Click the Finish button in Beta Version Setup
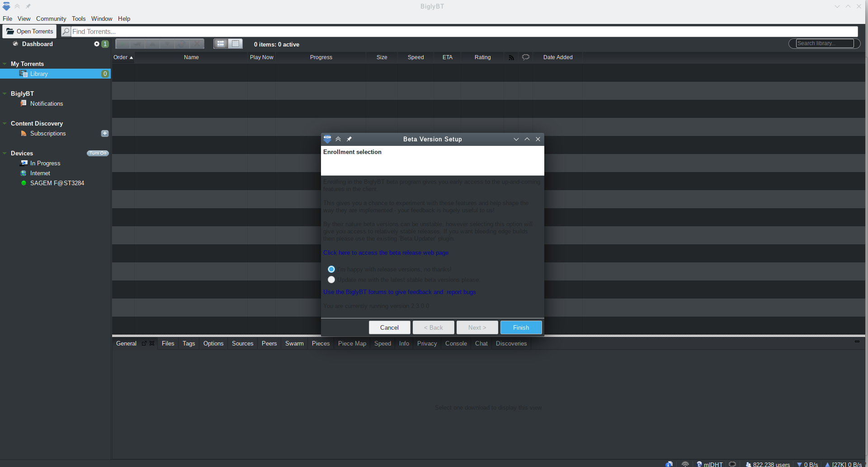This screenshot has width=868, height=467. (521, 327)
